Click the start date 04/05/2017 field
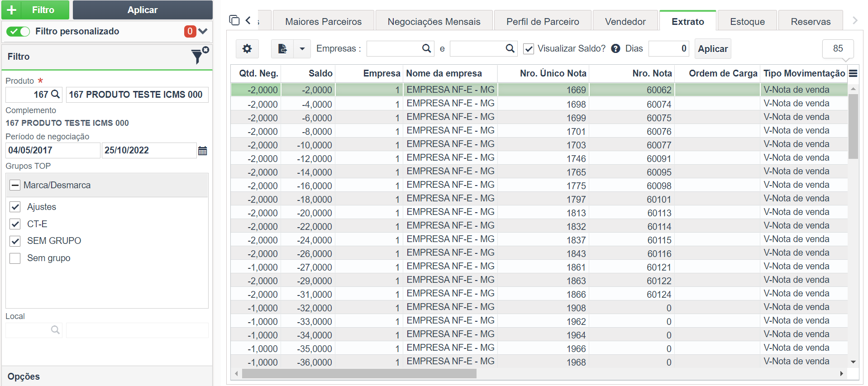Image resolution: width=868 pixels, height=386 pixels. point(52,150)
